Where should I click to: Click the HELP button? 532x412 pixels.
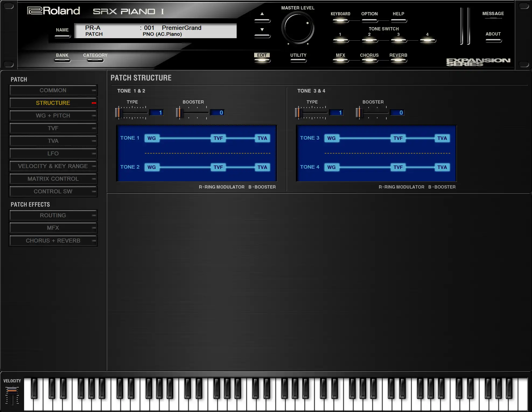click(x=398, y=20)
